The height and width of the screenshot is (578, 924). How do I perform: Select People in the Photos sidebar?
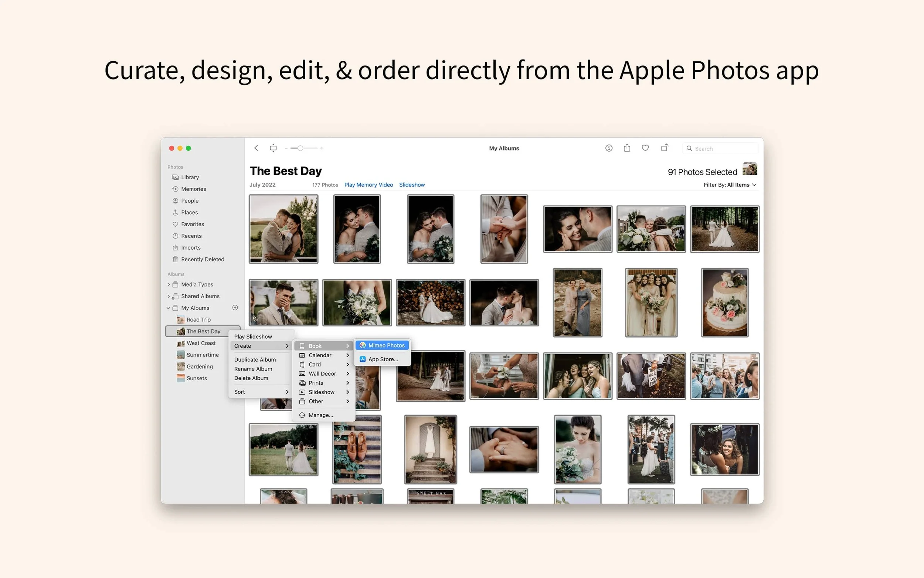pyautogui.click(x=190, y=200)
